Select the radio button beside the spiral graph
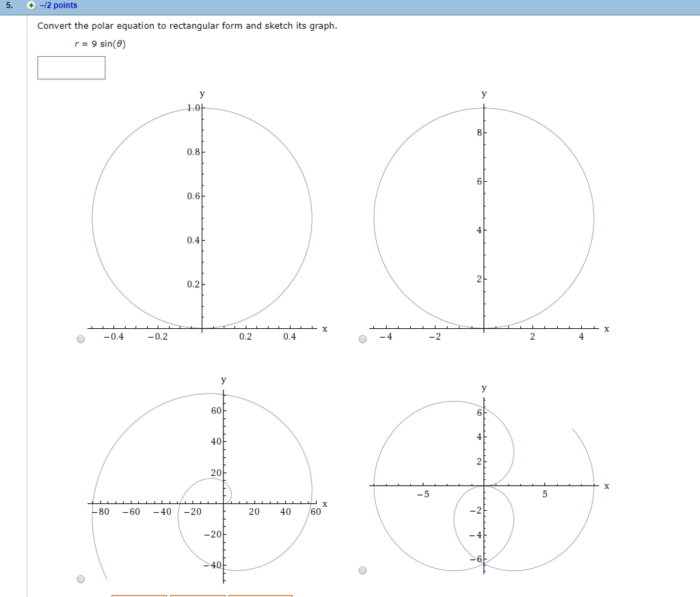700x597 pixels. (81, 578)
